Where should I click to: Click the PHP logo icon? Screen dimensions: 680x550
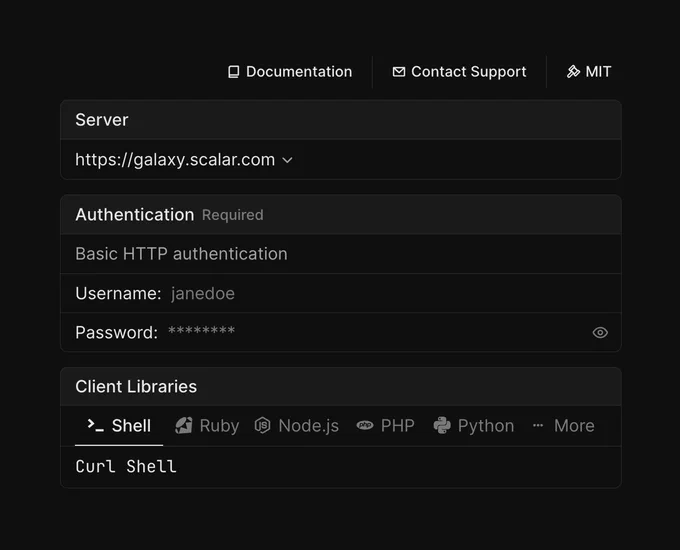click(x=365, y=426)
